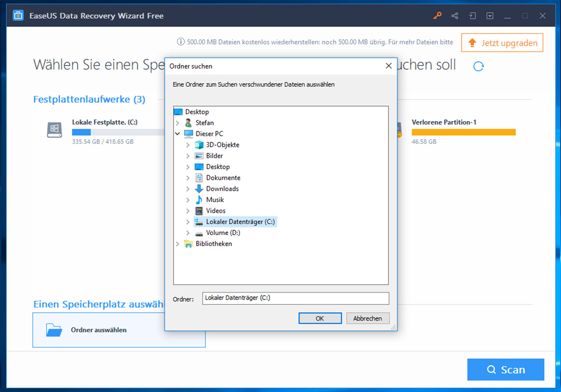Click the Bibliotheken libraries icon
The width and height of the screenshot is (561, 392).
pos(189,244)
